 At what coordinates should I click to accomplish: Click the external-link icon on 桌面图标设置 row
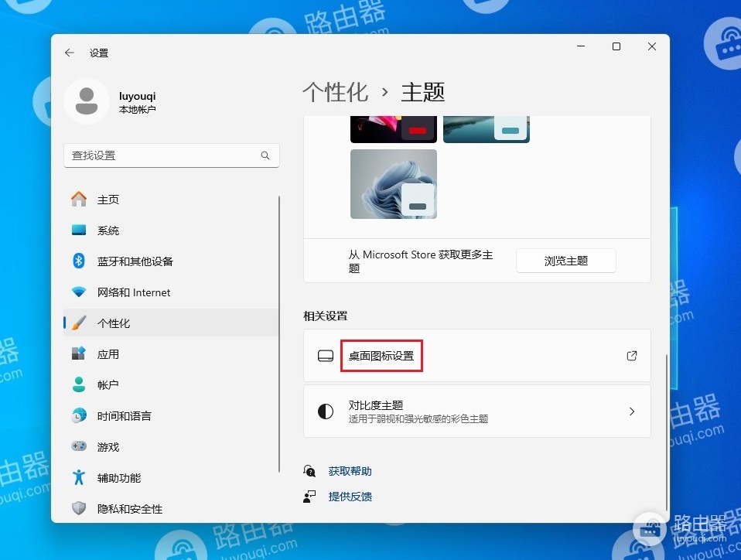[x=632, y=356]
